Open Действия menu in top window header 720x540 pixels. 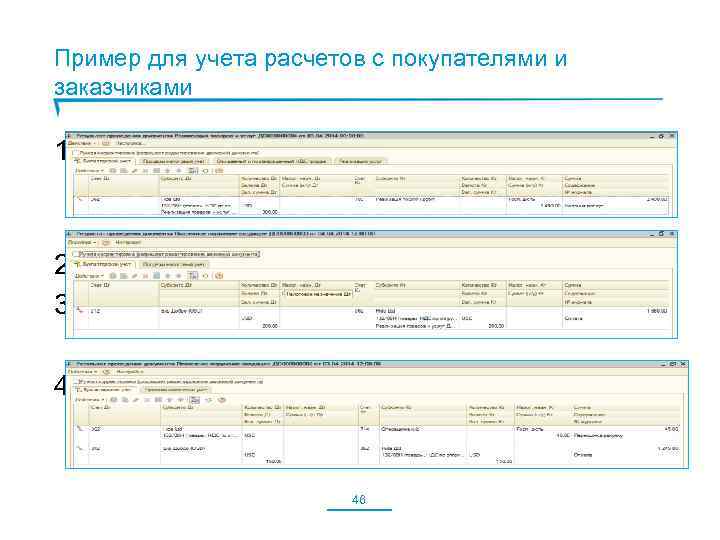(81, 144)
